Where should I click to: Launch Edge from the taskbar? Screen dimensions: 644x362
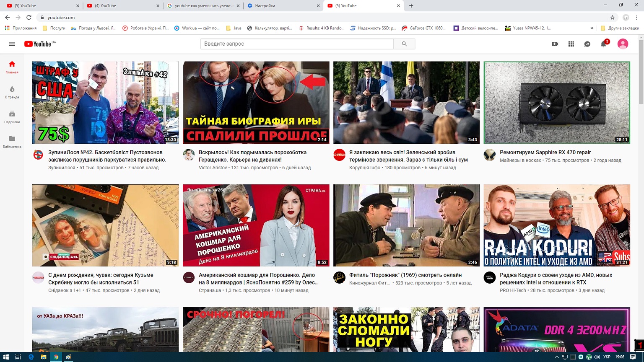pyautogui.click(x=31, y=357)
